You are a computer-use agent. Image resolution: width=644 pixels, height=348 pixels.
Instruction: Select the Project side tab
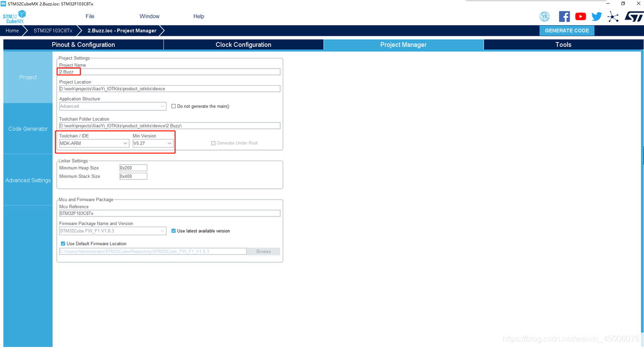click(28, 78)
